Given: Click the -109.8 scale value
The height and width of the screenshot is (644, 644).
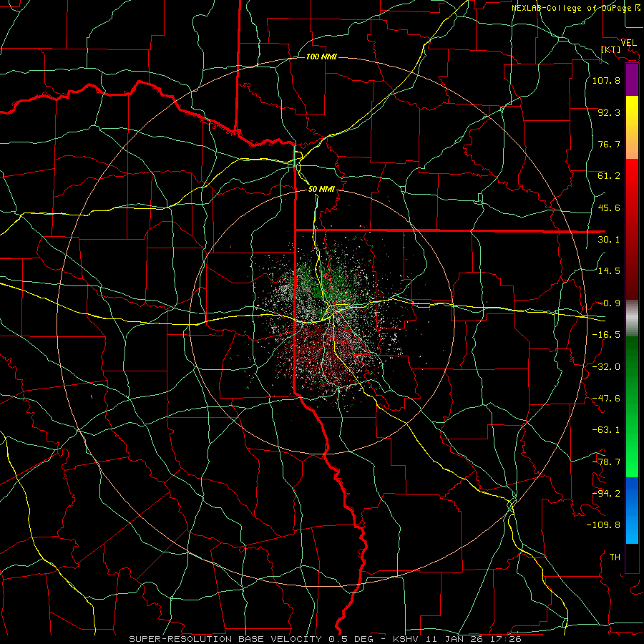Looking at the screenshot, I should pyautogui.click(x=603, y=525).
